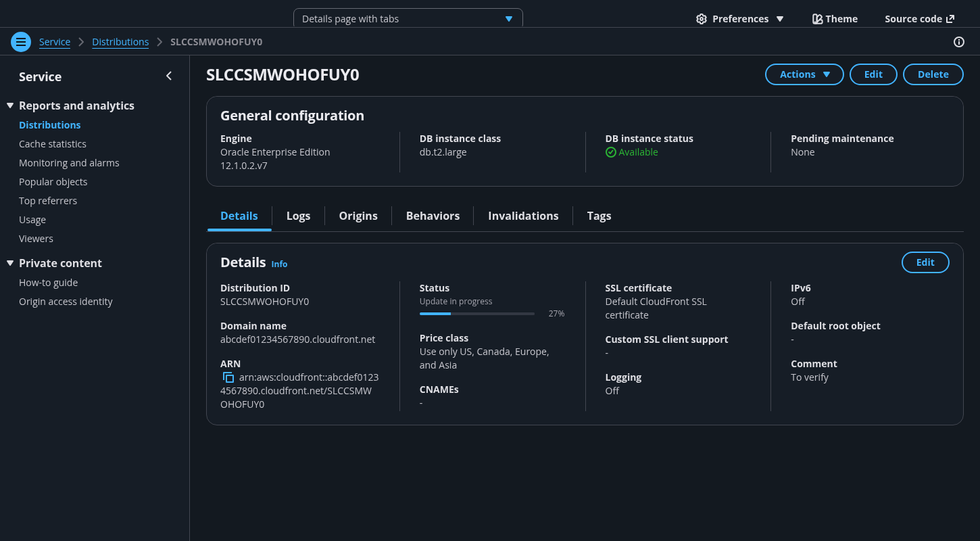980x541 pixels.
Task: Collapse the Private content section
Action: 10,263
